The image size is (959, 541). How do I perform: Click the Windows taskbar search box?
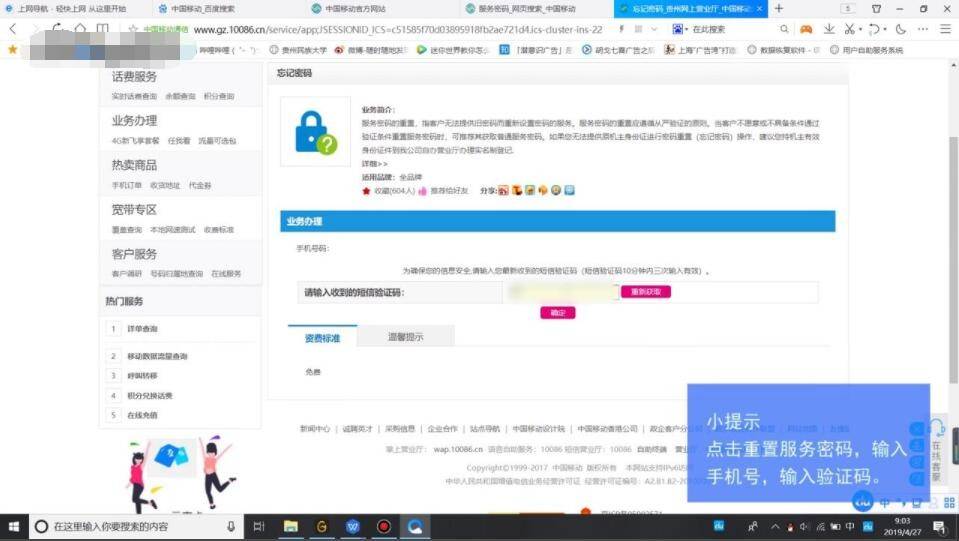click(x=135, y=526)
